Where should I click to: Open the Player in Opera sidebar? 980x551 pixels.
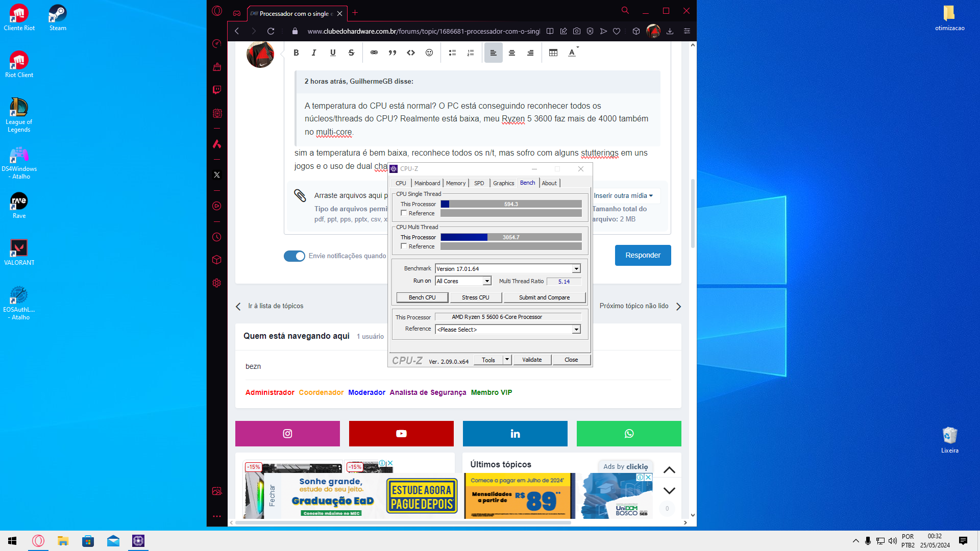click(217, 206)
